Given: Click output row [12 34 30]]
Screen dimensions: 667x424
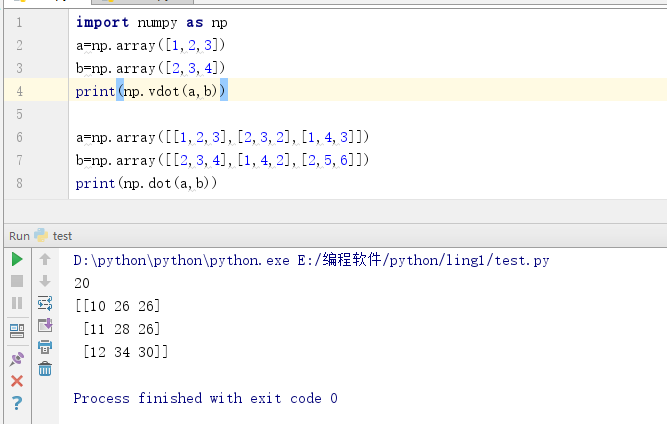Looking at the screenshot, I should click(x=125, y=352).
